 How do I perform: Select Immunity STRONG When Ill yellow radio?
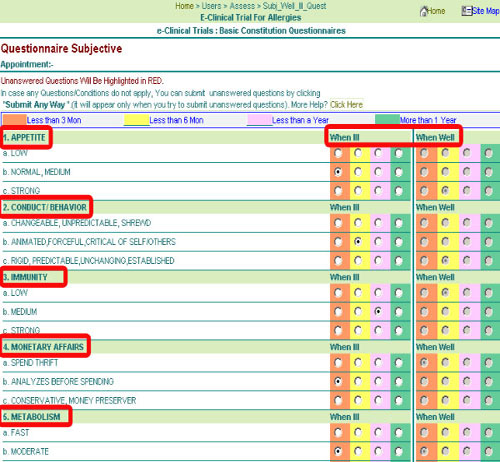click(358, 331)
